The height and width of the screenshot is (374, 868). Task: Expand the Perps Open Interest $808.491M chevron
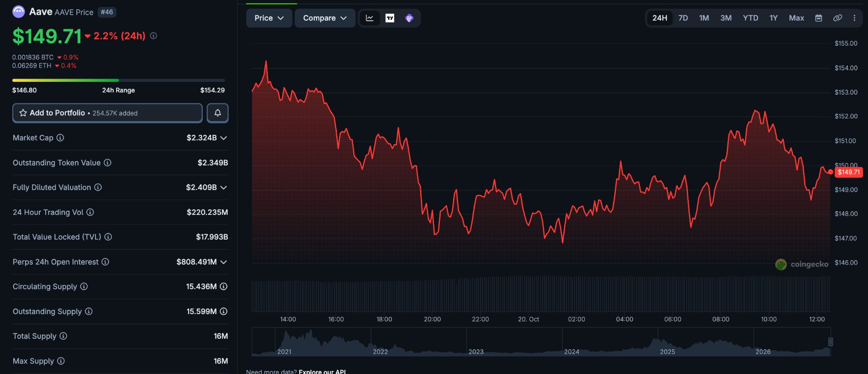point(223,262)
